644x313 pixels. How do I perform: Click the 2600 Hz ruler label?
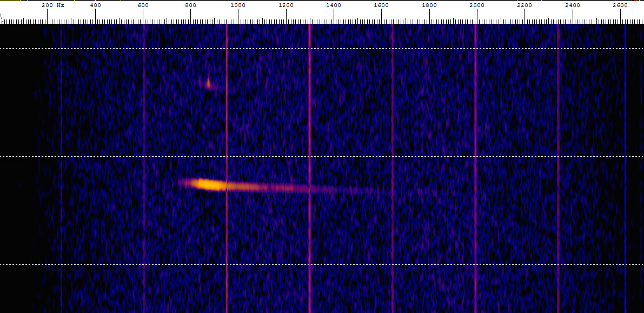[620, 5]
